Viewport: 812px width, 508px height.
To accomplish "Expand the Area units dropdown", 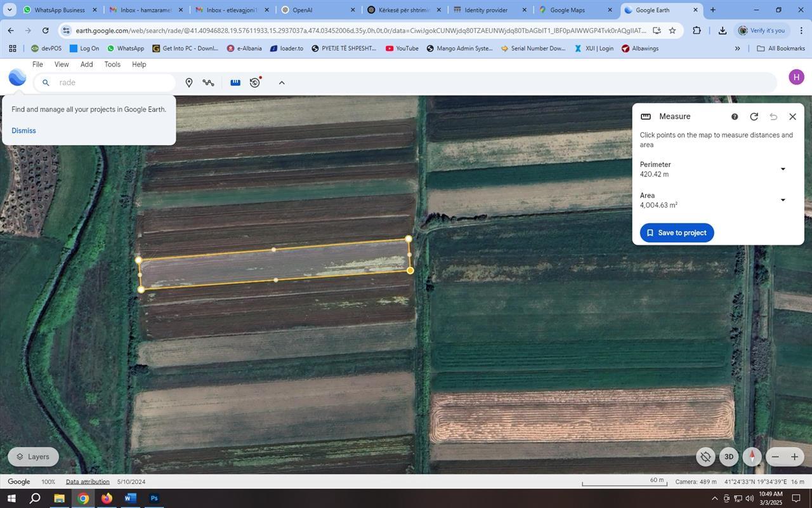I will 782,200.
